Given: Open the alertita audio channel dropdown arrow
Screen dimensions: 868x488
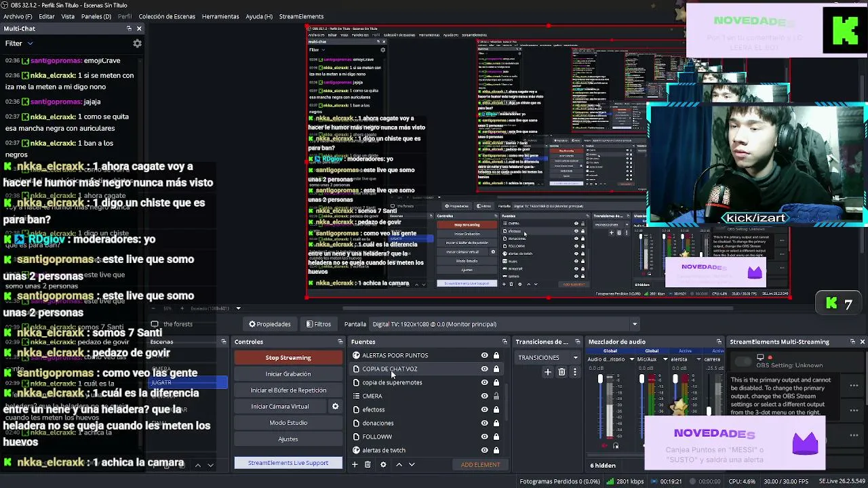Looking at the screenshot, I should coord(698,359).
